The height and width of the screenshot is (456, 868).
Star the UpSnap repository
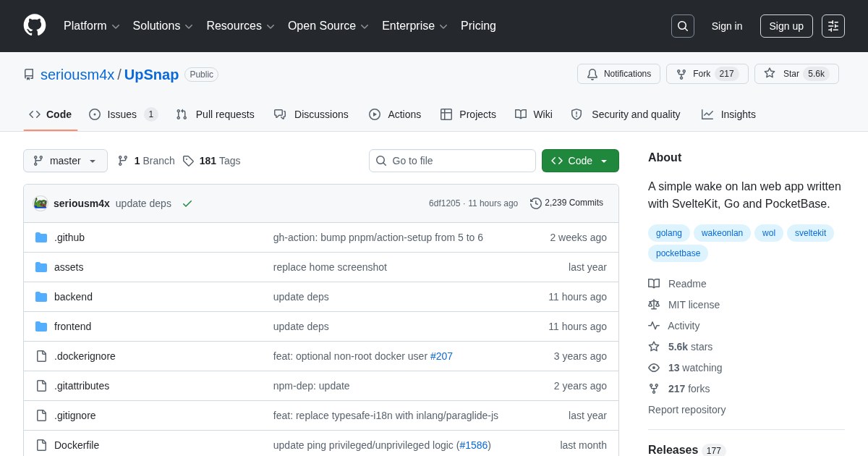click(796, 74)
